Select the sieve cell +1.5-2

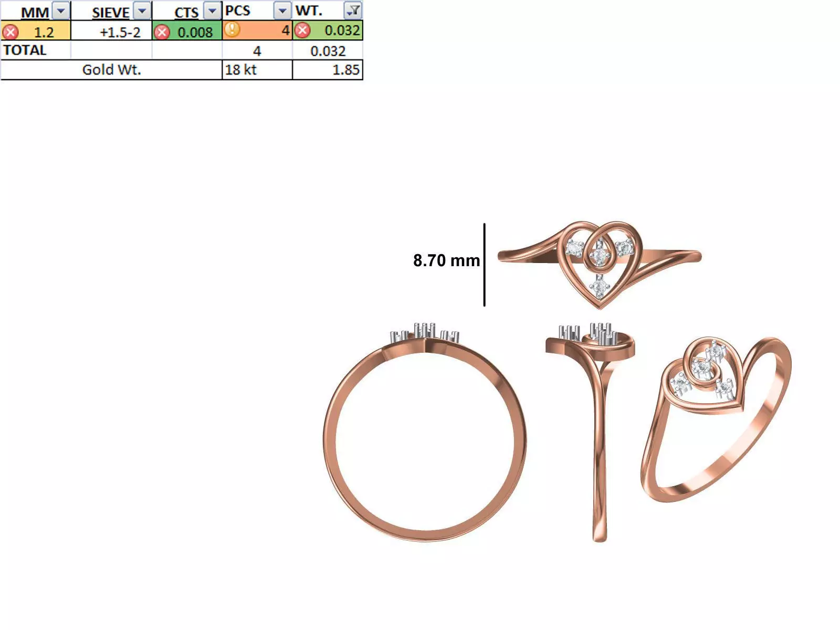pyautogui.click(x=111, y=31)
